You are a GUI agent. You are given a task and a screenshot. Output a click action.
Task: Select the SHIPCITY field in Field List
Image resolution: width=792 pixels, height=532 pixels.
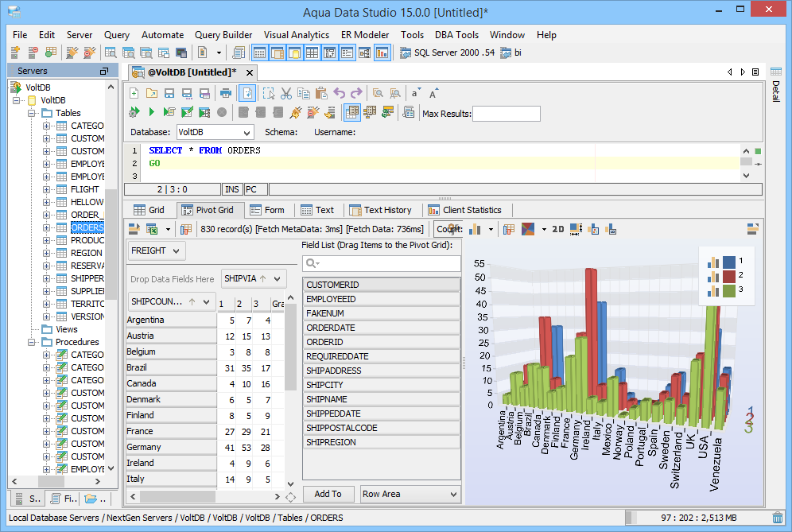(382, 385)
